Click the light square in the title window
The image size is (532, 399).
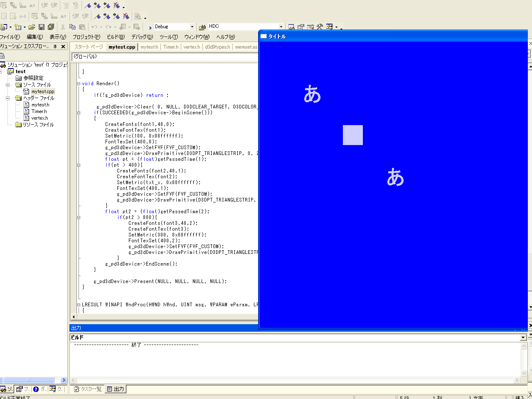coord(353,135)
